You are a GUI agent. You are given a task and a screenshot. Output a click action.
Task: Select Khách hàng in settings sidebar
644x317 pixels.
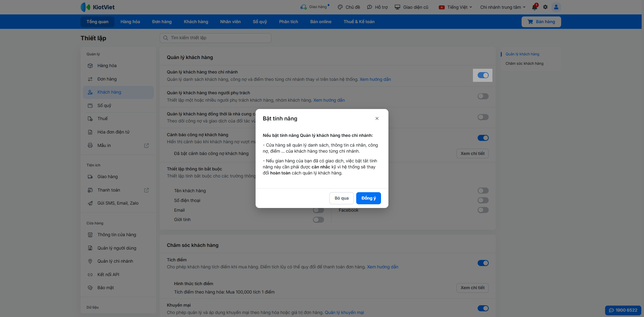(x=118, y=92)
